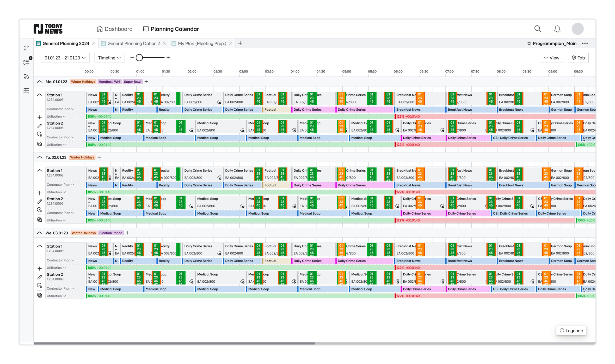615x364 pixels.
Task: Open the date range 01.01.23 - 21.01.23 dropdown
Action: point(65,58)
